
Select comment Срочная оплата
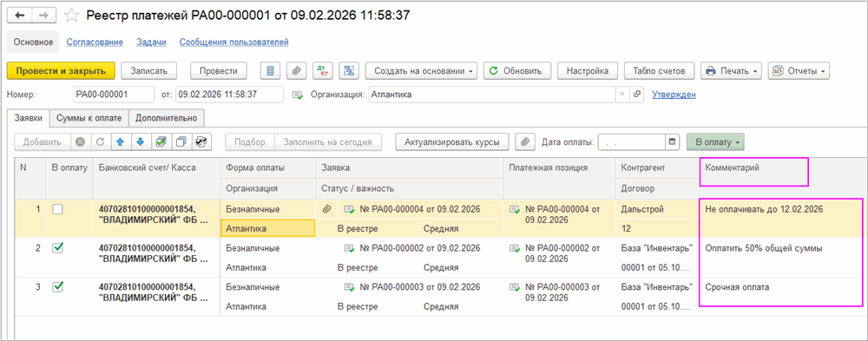coord(737,287)
